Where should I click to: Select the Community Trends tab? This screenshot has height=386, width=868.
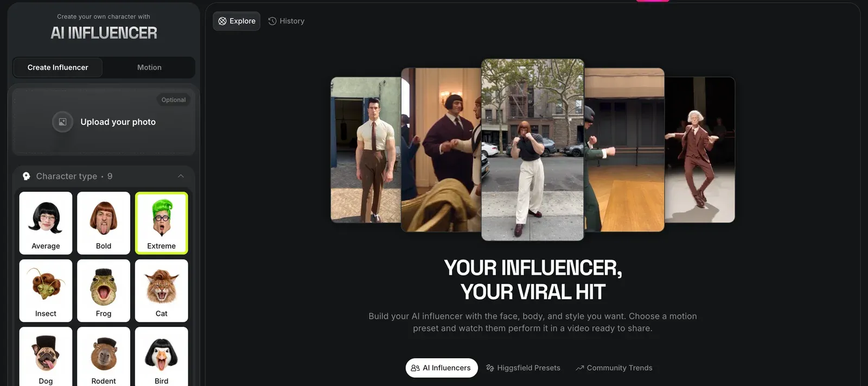click(x=614, y=368)
